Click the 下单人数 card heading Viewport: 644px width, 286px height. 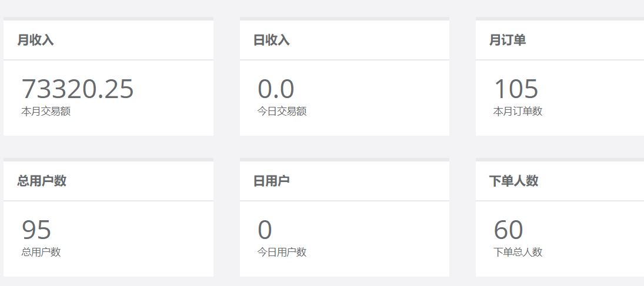(x=513, y=181)
